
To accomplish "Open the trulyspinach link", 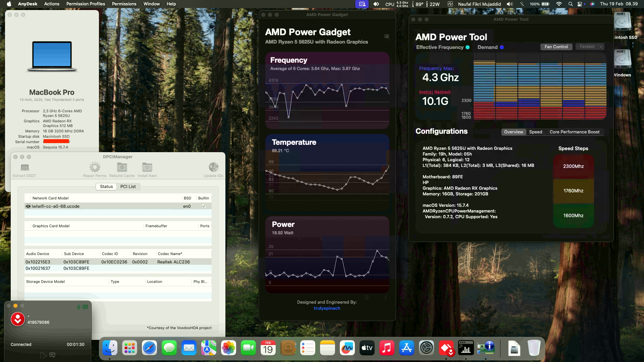I will (327, 308).
